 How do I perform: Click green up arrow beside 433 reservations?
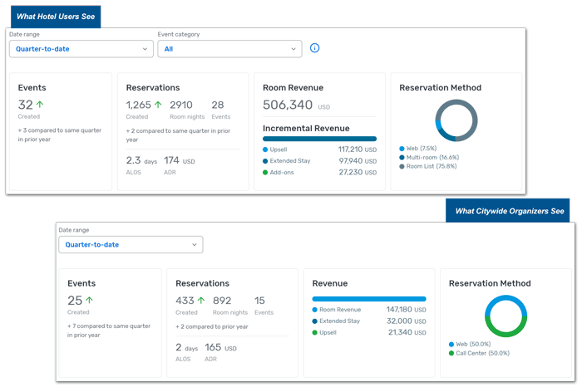tap(201, 301)
